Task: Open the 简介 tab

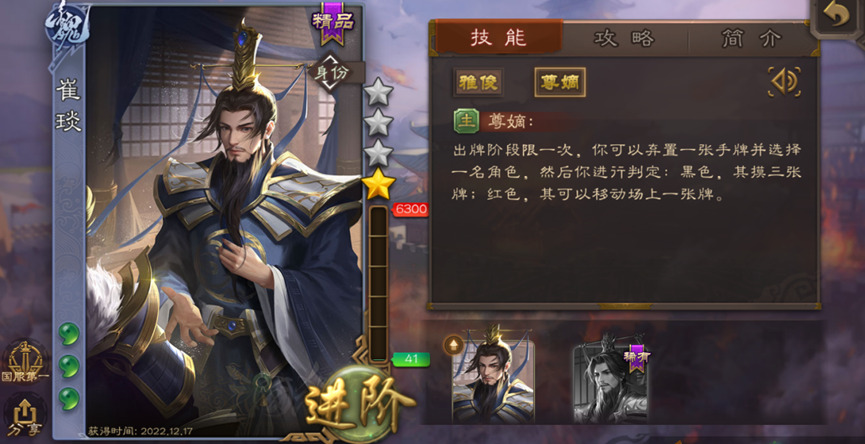Action: point(752,38)
